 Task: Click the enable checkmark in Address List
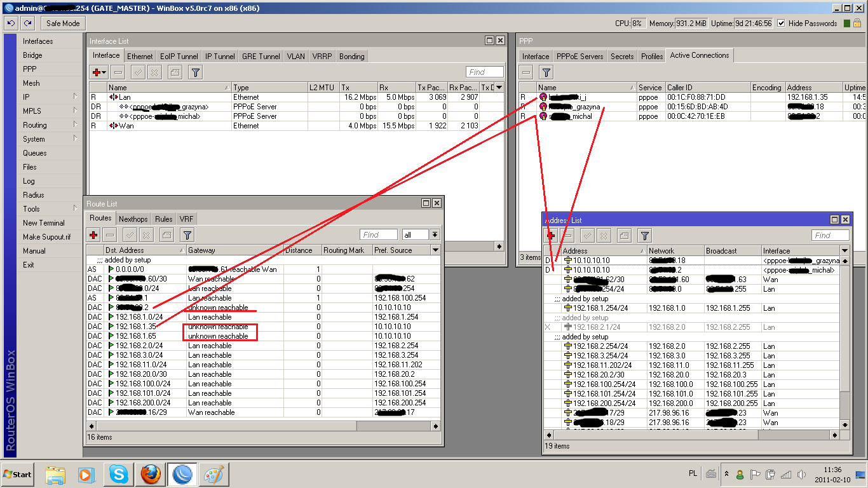click(x=588, y=236)
